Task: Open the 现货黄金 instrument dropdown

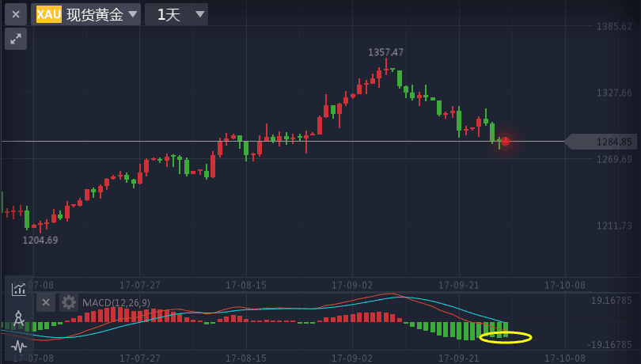Action: [95, 14]
